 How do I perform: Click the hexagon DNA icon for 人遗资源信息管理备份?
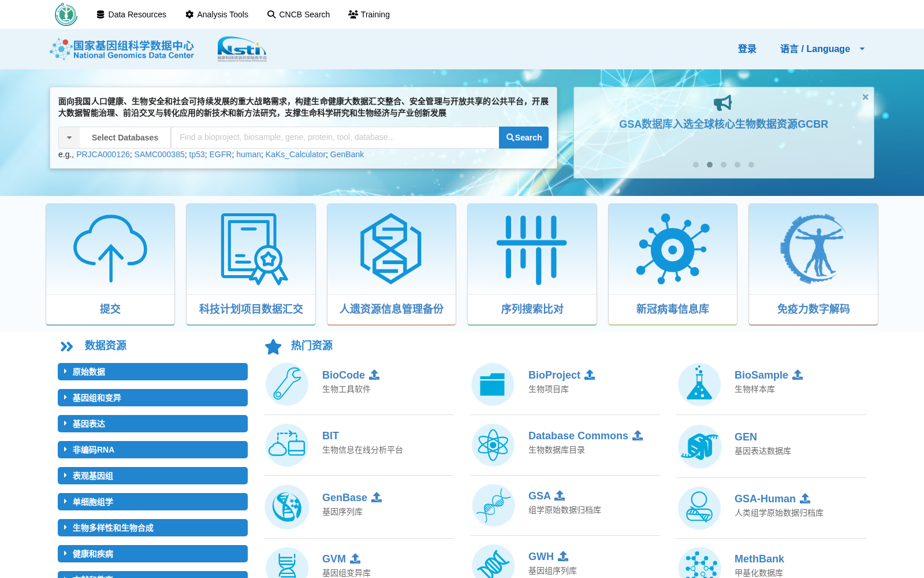[391, 249]
